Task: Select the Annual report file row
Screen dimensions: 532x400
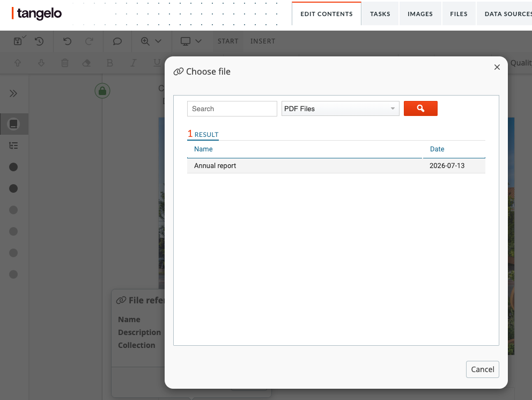Action: [336, 166]
